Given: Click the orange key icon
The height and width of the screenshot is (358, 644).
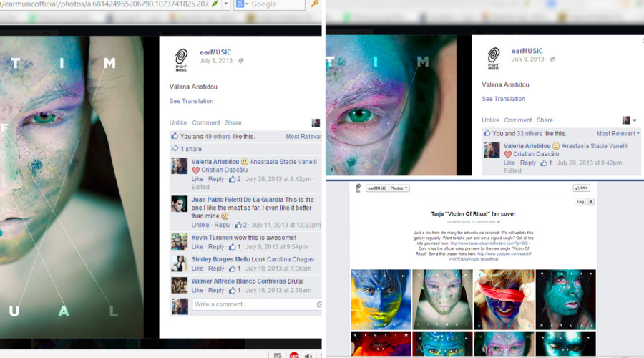Looking at the screenshot, I should 315,4.
